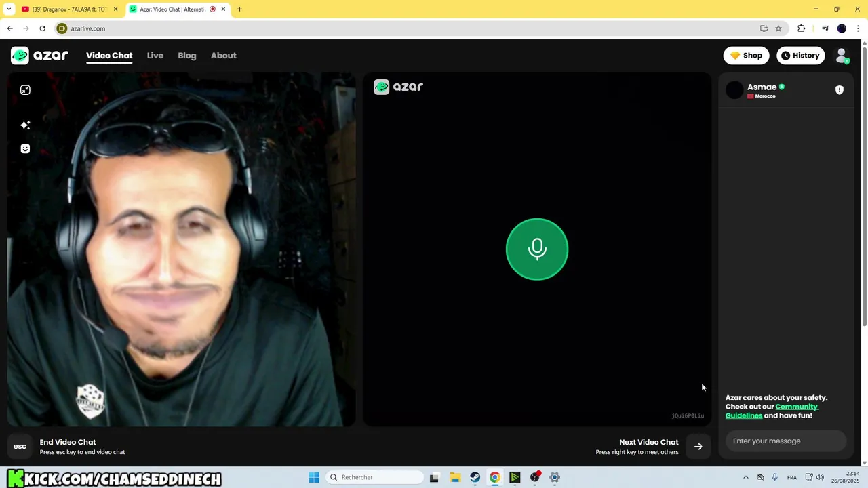Screen dimensions: 868x488
Task: Open Task View on the taskbar
Action: (x=435, y=477)
